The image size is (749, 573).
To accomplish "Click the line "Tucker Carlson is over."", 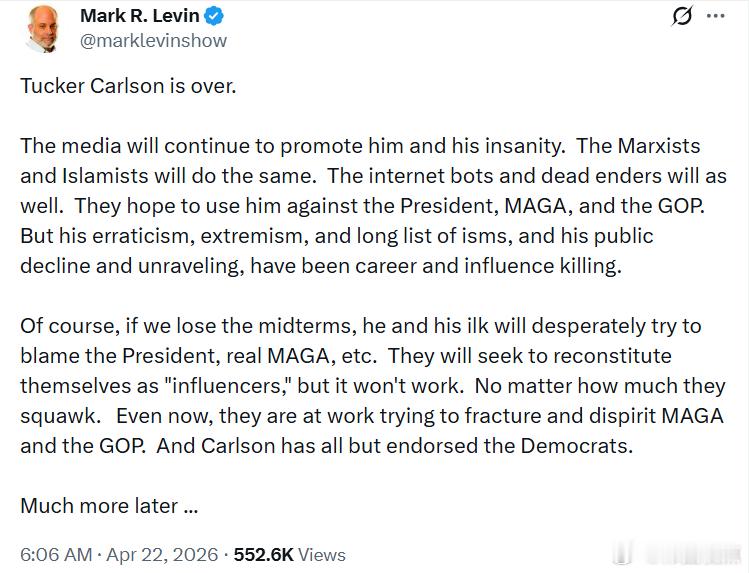I will click(128, 86).
